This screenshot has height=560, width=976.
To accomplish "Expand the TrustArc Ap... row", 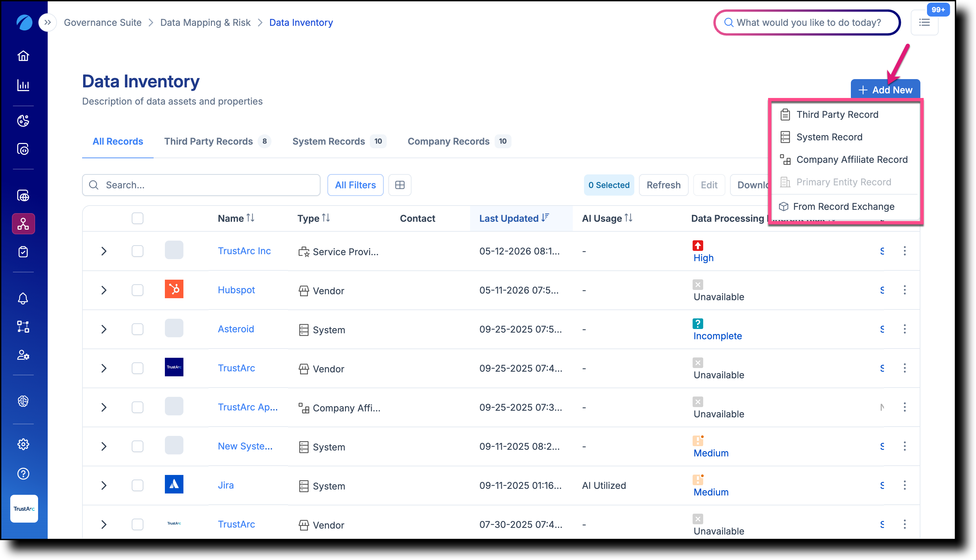I will point(104,407).
